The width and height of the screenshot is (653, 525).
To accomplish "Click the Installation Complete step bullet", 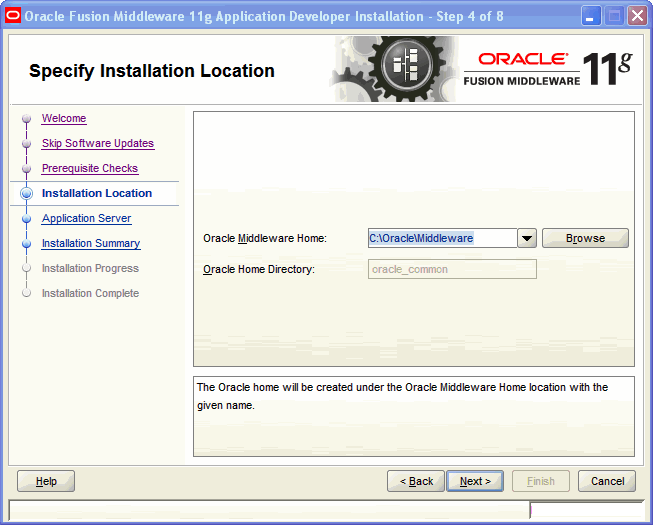I will [x=27, y=293].
